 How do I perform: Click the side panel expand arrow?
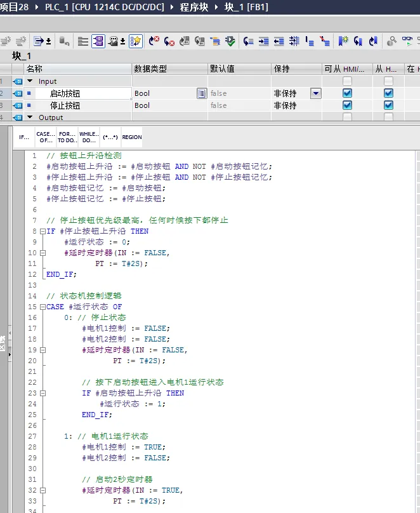[x=10, y=355]
